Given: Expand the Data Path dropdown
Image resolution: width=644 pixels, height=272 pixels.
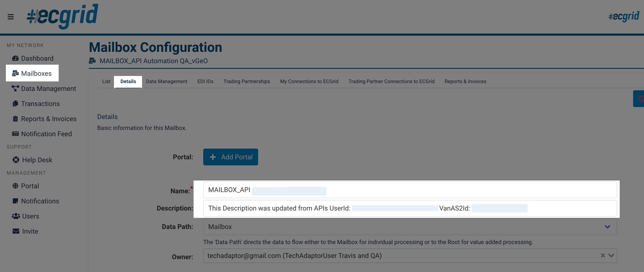Looking at the screenshot, I should click(x=607, y=227).
